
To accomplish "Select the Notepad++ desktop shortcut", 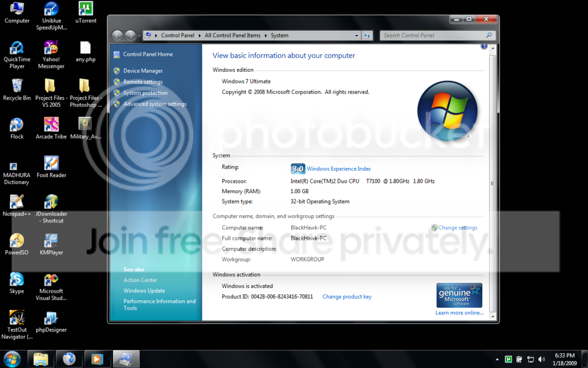I will (x=17, y=206).
